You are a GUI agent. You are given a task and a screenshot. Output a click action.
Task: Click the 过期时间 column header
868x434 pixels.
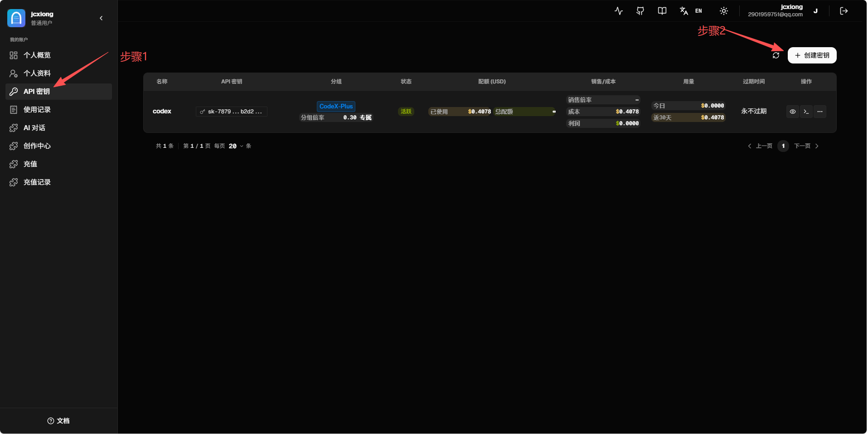point(754,82)
